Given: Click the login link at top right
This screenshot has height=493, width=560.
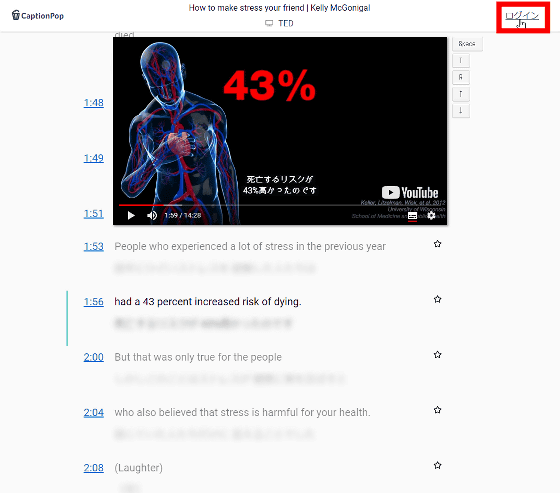Looking at the screenshot, I should [522, 16].
